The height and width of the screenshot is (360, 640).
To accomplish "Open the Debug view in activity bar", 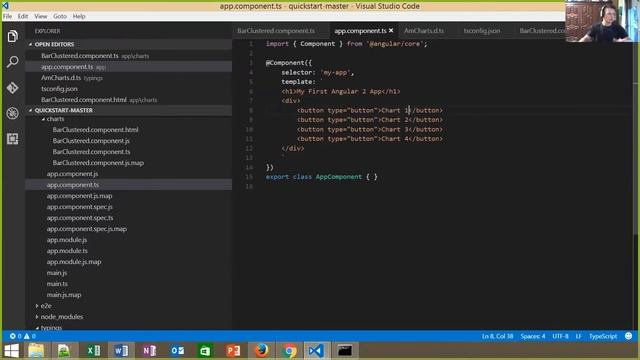I will coord(12,113).
